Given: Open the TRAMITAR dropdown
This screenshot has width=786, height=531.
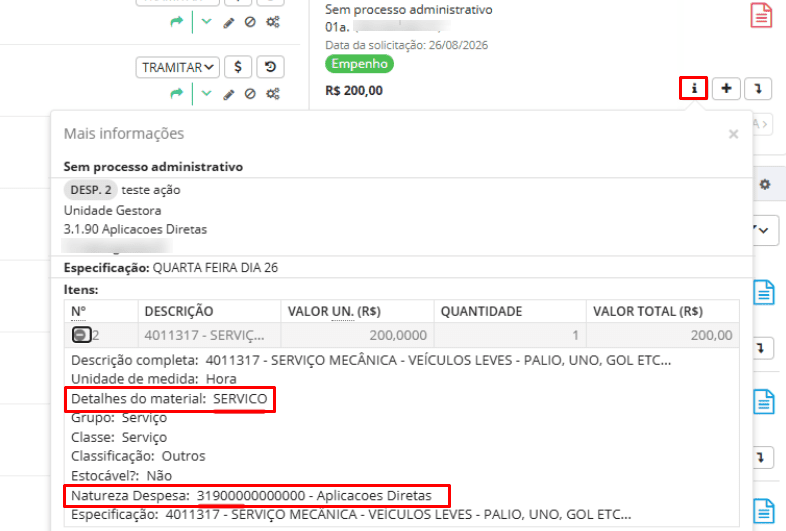Looking at the screenshot, I should (x=177, y=67).
